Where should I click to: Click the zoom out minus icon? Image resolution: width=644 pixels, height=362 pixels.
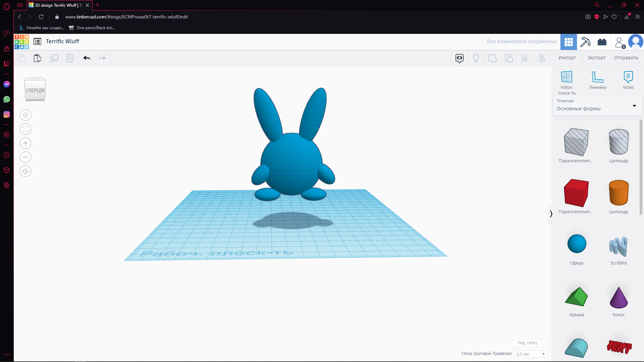[25, 157]
